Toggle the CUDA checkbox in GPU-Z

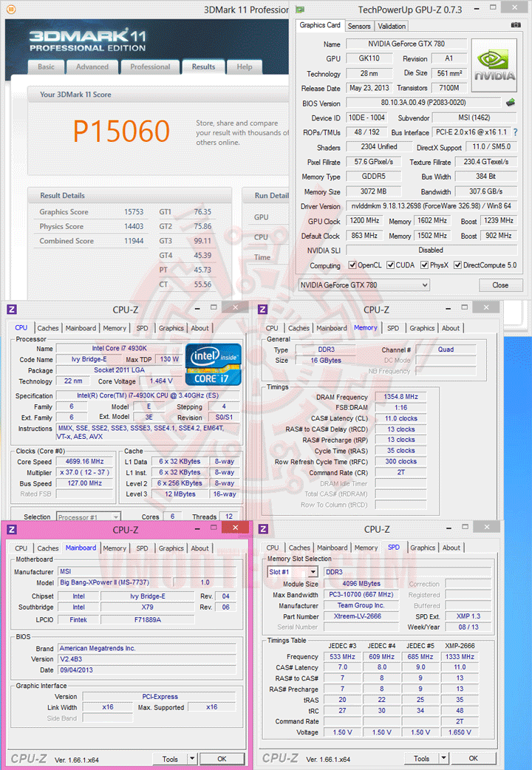coord(391,265)
